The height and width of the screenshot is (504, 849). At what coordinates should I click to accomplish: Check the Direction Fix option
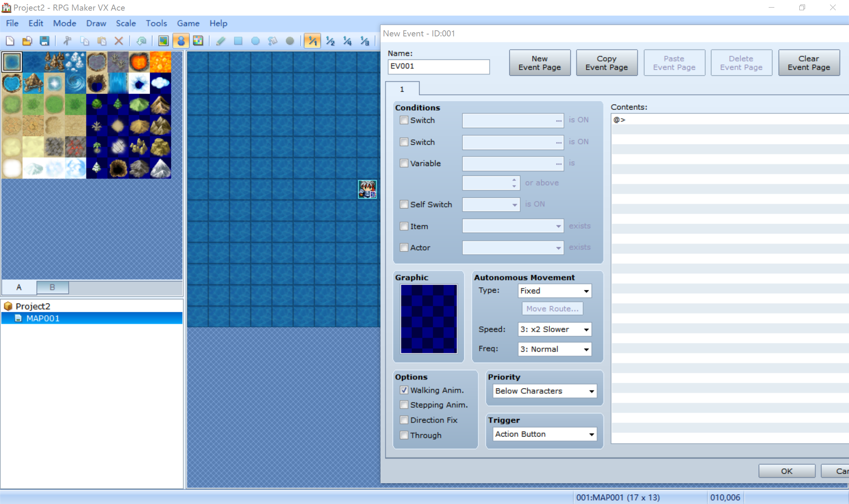click(x=404, y=420)
